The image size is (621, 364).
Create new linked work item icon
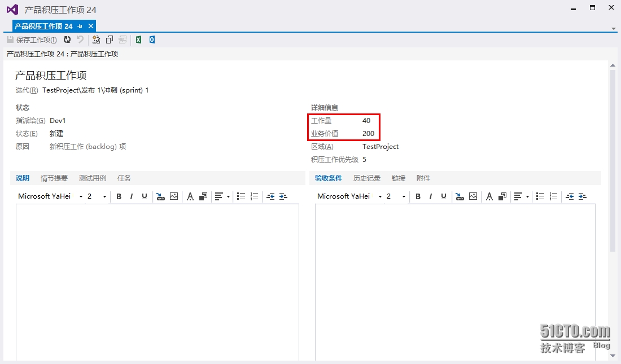(96, 40)
